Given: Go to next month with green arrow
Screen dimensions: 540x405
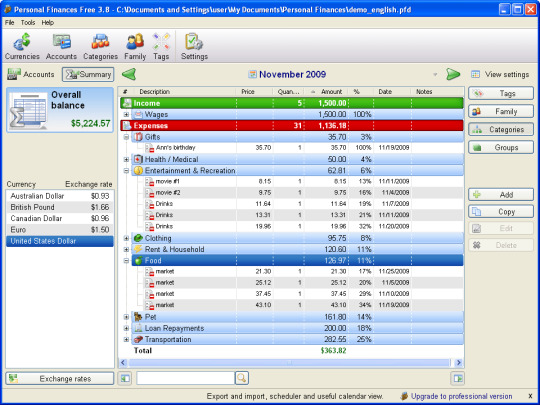Looking at the screenshot, I should coord(453,74).
